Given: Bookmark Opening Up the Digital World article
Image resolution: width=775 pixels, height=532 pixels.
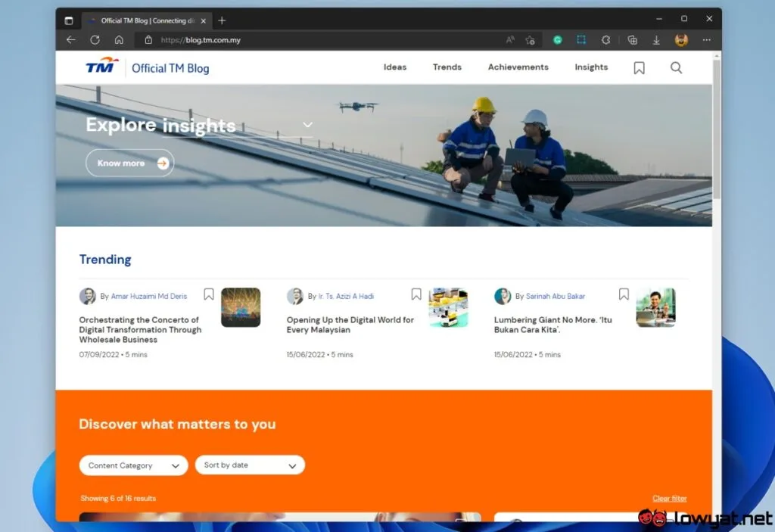Looking at the screenshot, I should [x=416, y=294].
